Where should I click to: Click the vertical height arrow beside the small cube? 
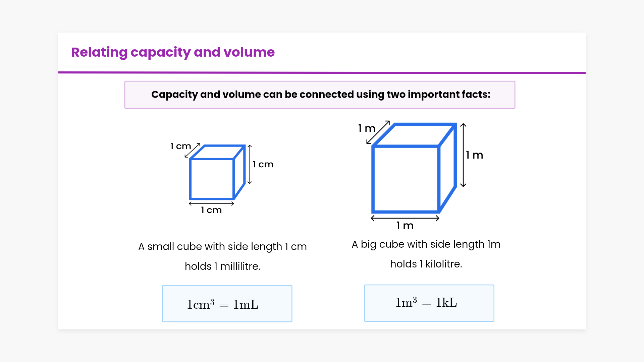(250, 164)
